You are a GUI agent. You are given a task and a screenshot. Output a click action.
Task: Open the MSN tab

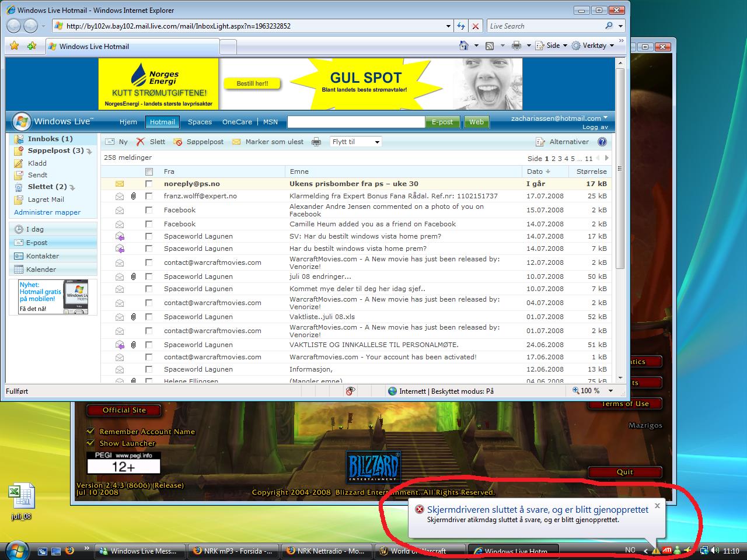pyautogui.click(x=270, y=122)
